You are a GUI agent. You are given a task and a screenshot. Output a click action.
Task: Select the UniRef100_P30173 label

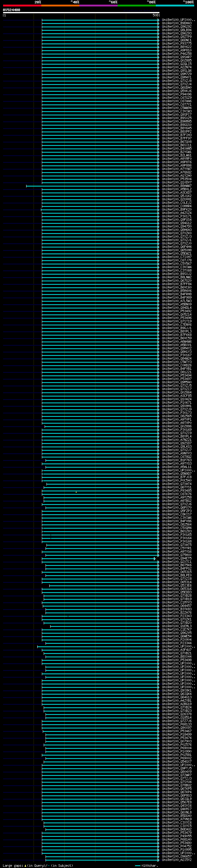(x=177, y=412)
